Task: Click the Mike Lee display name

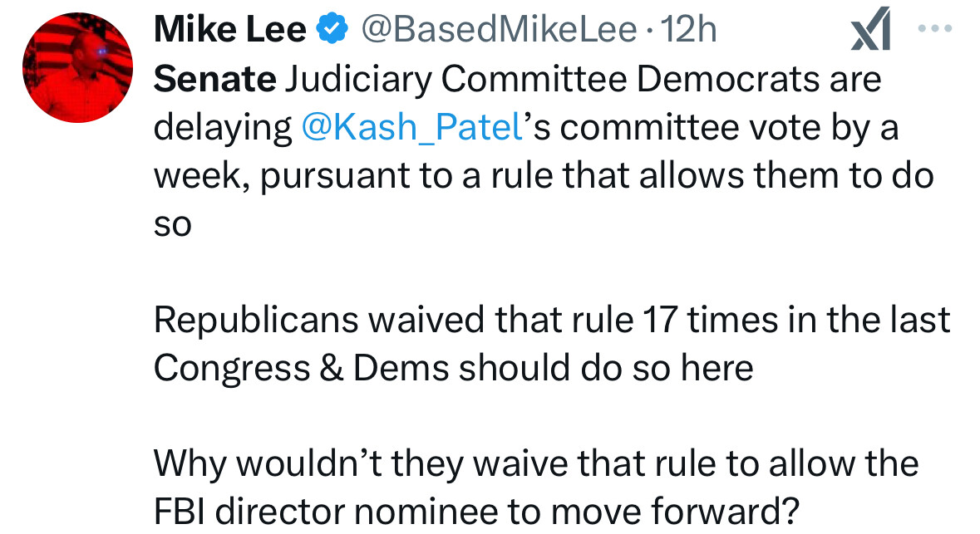Action: [x=230, y=32]
